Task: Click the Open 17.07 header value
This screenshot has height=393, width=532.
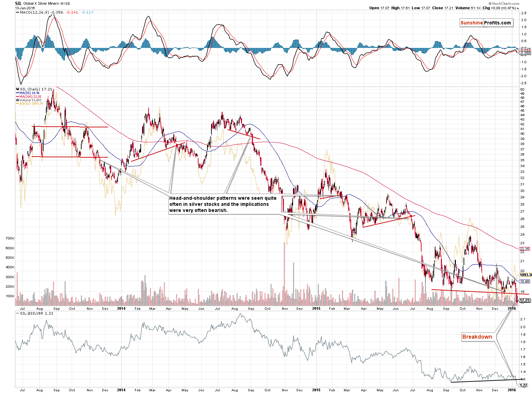Action: (379, 8)
